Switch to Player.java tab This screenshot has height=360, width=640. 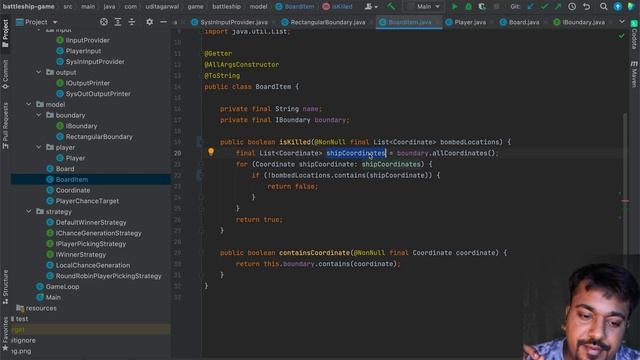[466, 22]
